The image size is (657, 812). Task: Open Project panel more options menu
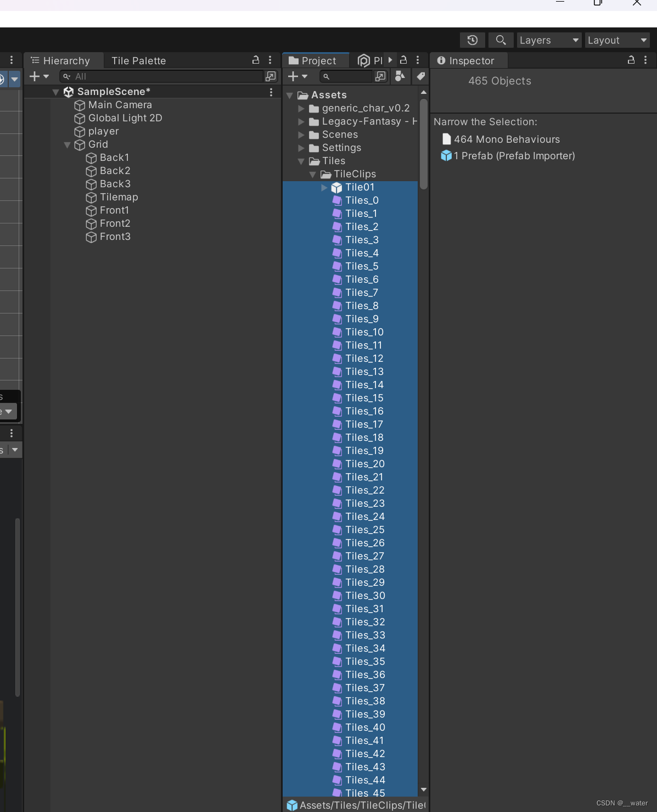coord(418,60)
